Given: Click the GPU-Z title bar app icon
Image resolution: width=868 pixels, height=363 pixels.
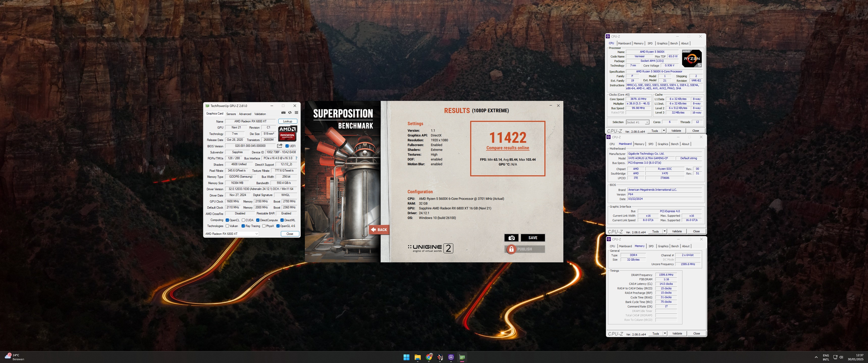Looking at the screenshot, I should tap(207, 106).
